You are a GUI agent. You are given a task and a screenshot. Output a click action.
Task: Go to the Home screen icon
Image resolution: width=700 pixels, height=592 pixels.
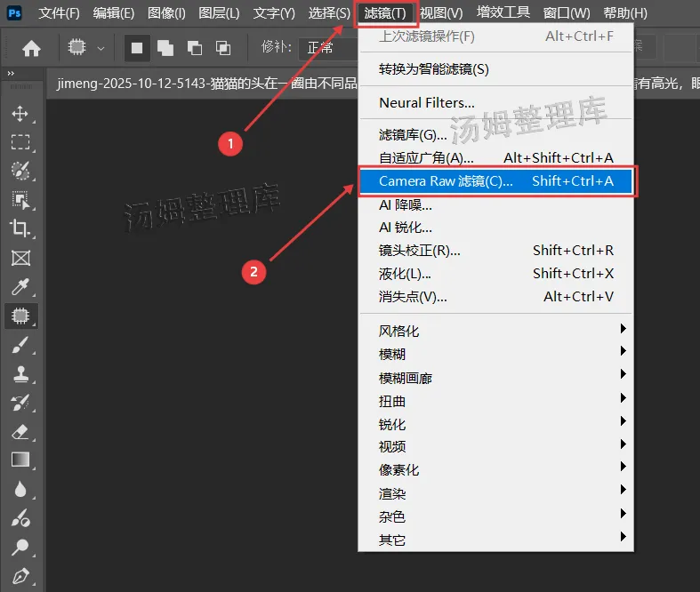tap(31, 48)
